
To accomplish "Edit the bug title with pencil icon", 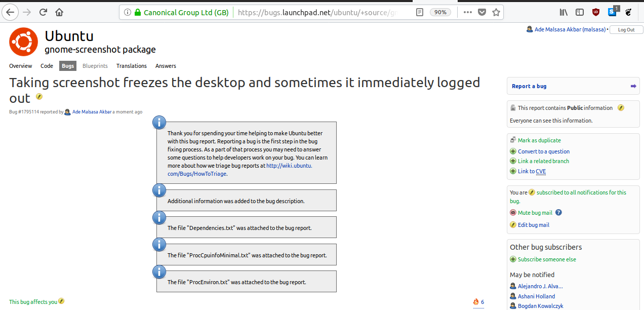I will pyautogui.click(x=39, y=97).
